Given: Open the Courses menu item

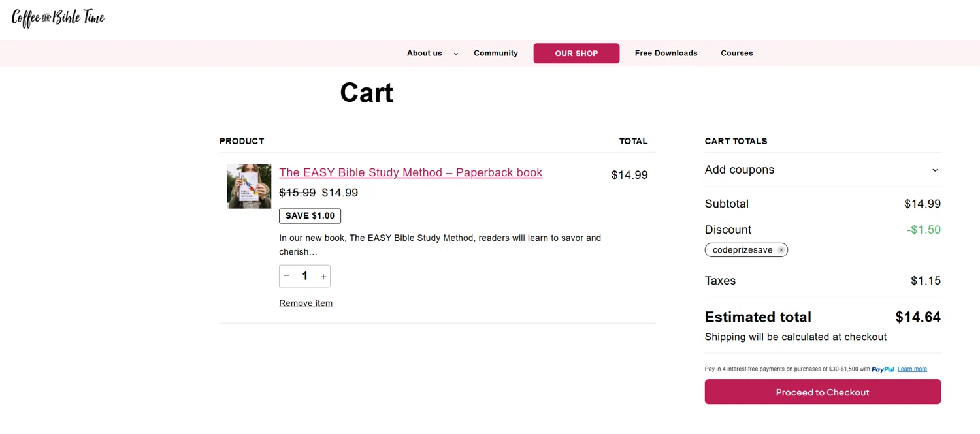Looking at the screenshot, I should click(736, 54).
